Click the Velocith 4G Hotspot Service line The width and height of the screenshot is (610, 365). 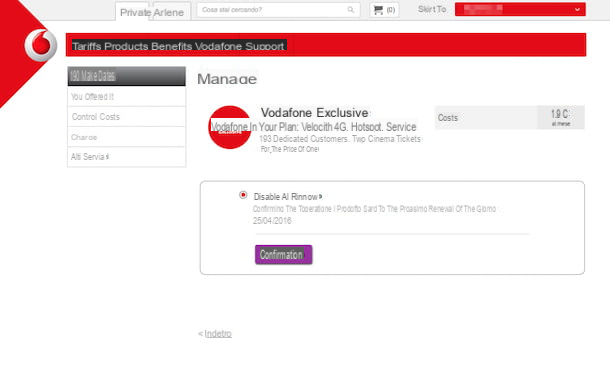314,127
